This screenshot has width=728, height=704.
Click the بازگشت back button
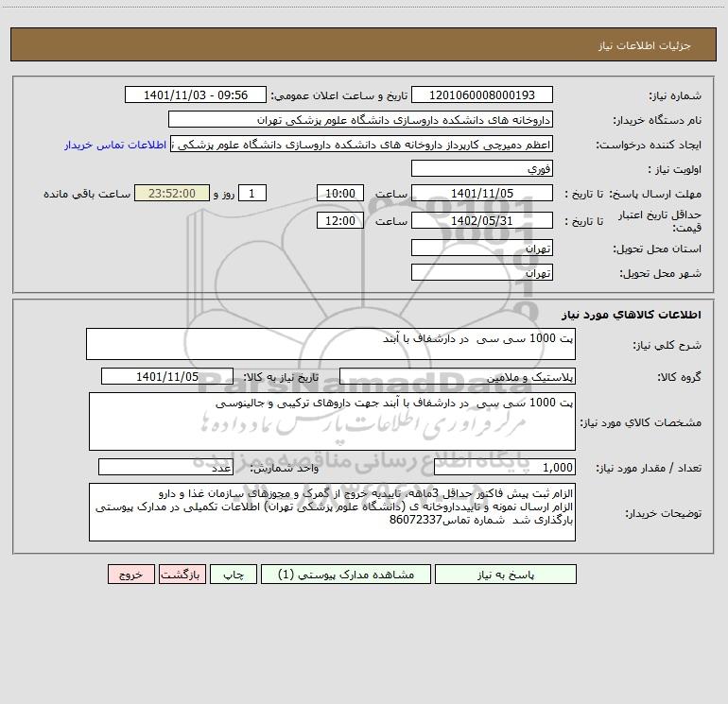coord(182,574)
